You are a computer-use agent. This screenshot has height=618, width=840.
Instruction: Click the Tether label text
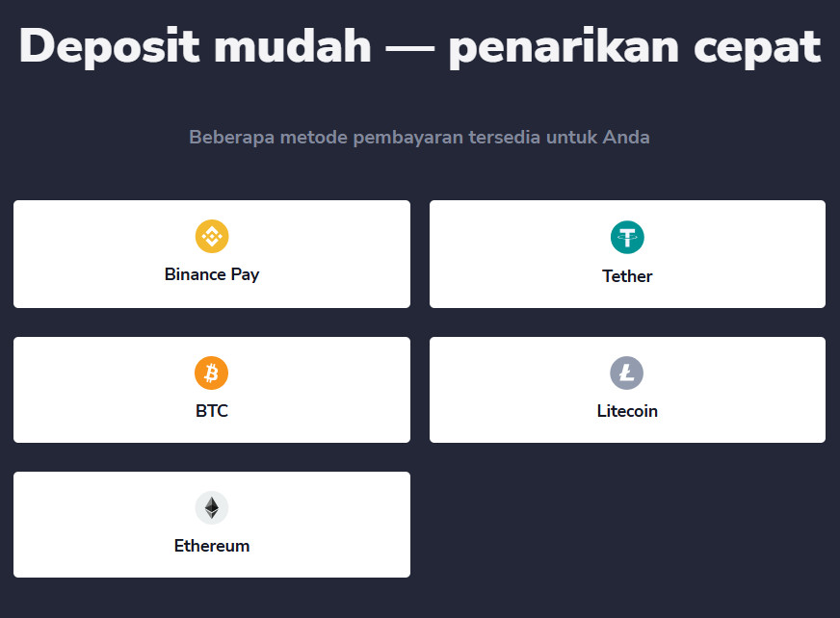click(627, 276)
